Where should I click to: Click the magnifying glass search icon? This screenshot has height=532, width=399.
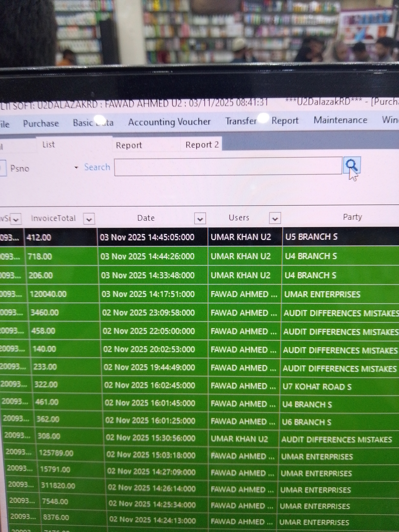[x=352, y=165]
